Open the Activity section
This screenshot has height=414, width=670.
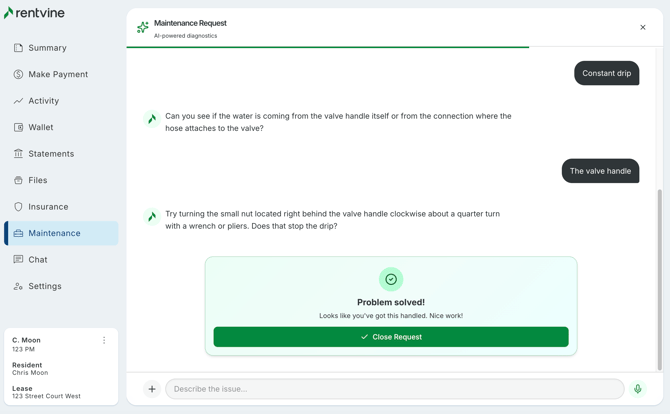tap(43, 101)
